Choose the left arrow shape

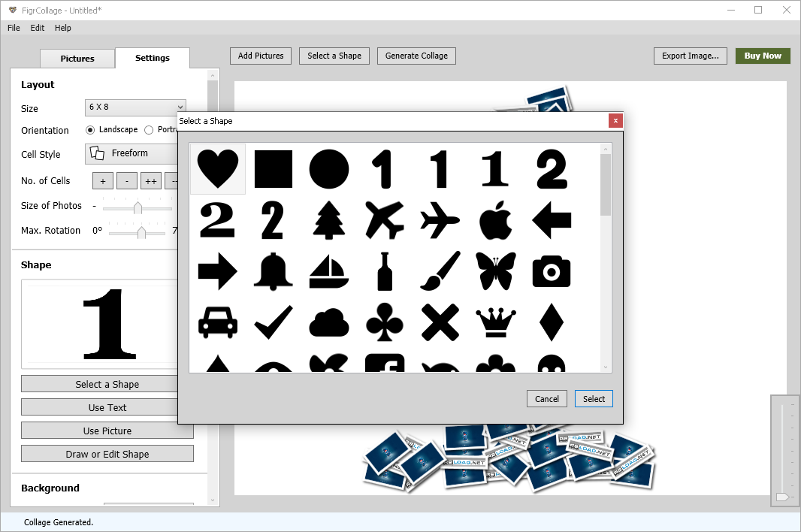[x=552, y=220]
